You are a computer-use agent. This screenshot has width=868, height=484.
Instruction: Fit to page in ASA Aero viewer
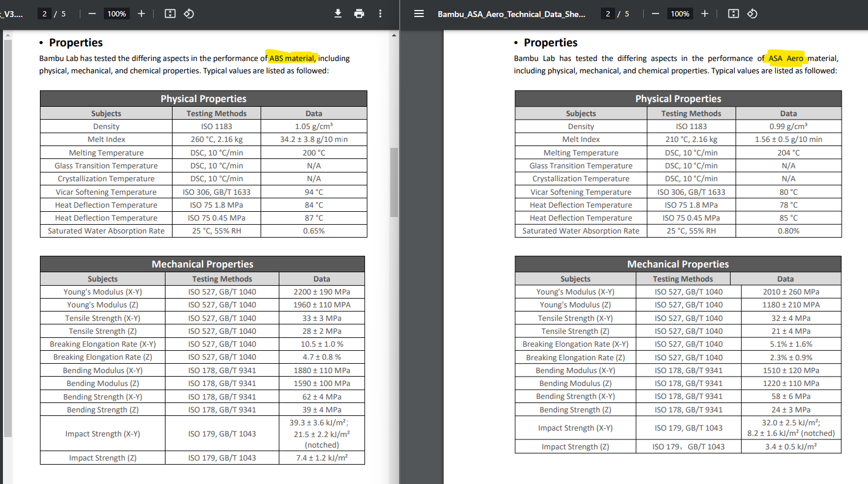(734, 13)
